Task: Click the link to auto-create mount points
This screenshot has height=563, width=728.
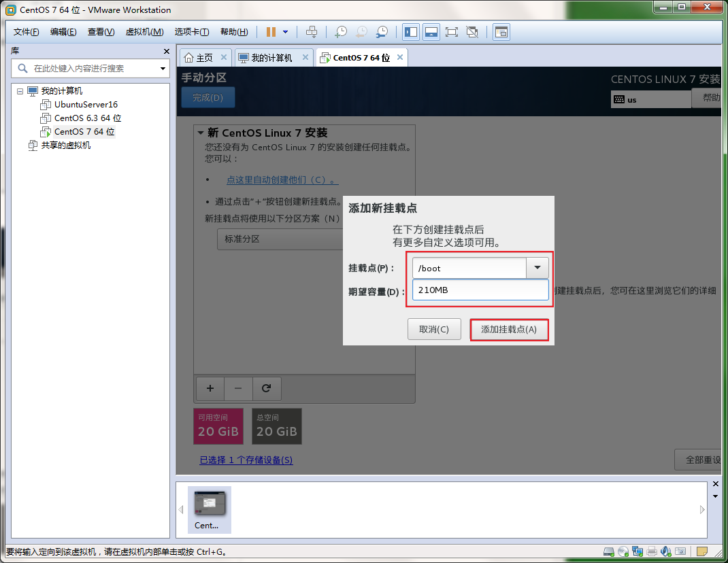Action: point(282,180)
